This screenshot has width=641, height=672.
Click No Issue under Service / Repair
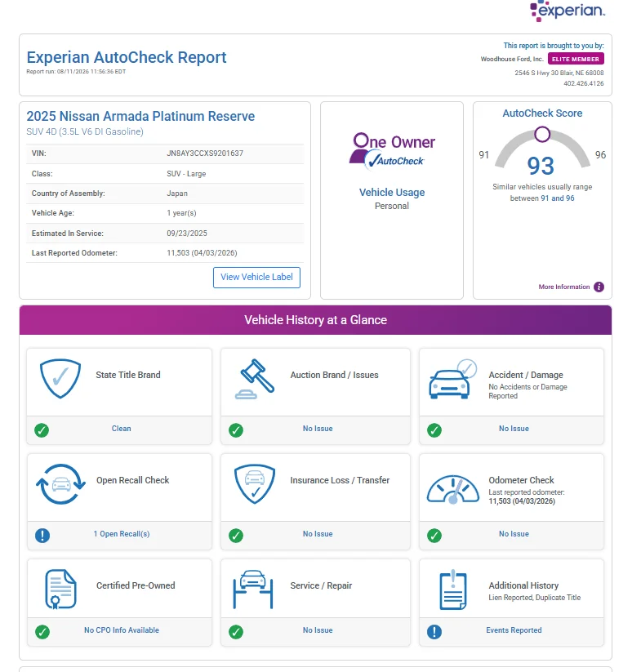(318, 630)
